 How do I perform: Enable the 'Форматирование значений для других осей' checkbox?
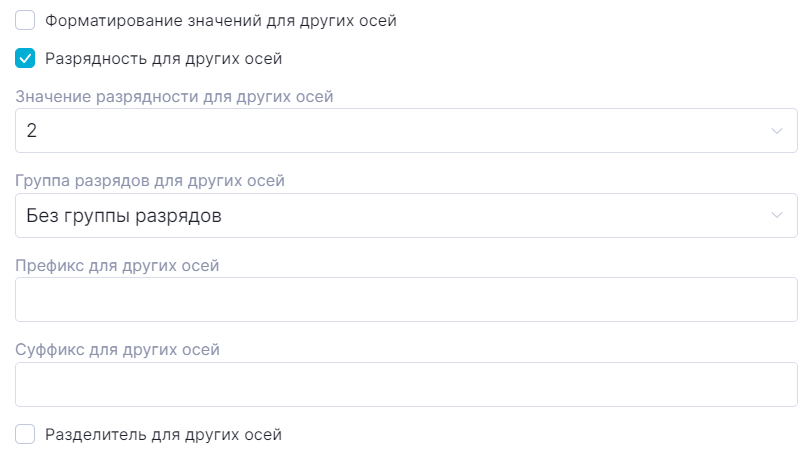point(26,20)
